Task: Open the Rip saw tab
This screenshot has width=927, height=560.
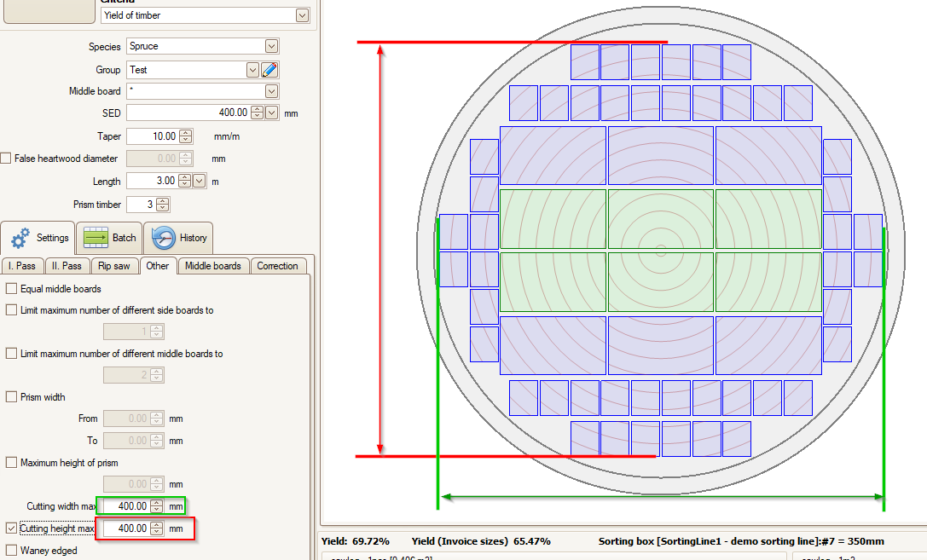Action: [114, 266]
